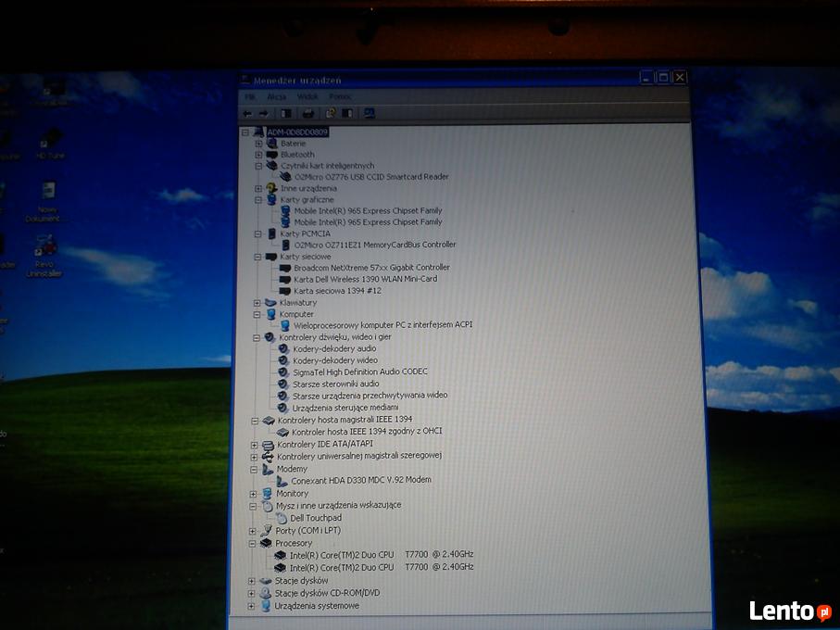Select the Kodery-dekodery audio entry

[x=334, y=348]
